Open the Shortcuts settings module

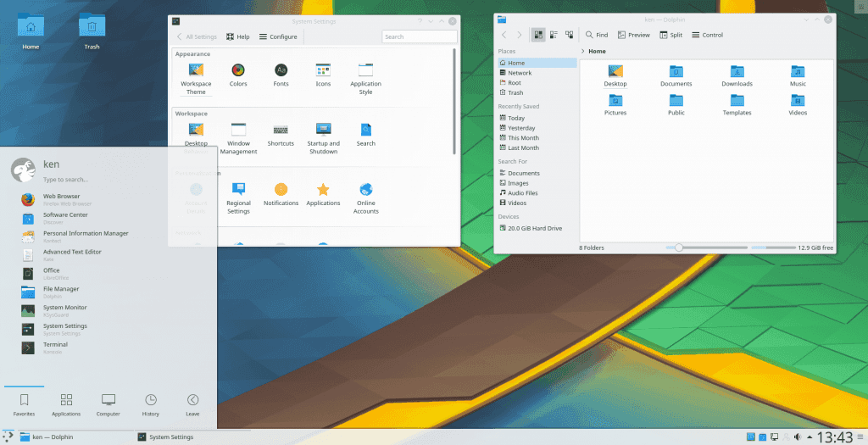tap(281, 135)
